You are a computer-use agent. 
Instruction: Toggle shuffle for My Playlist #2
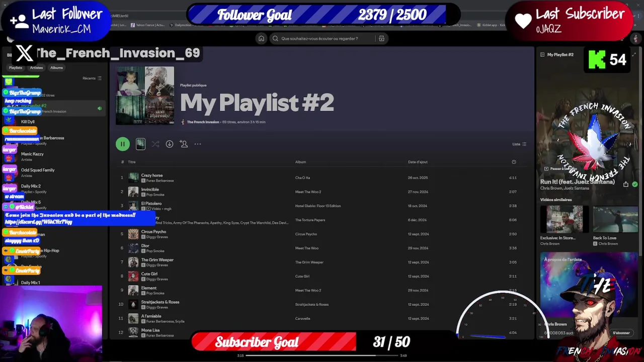[x=155, y=144]
